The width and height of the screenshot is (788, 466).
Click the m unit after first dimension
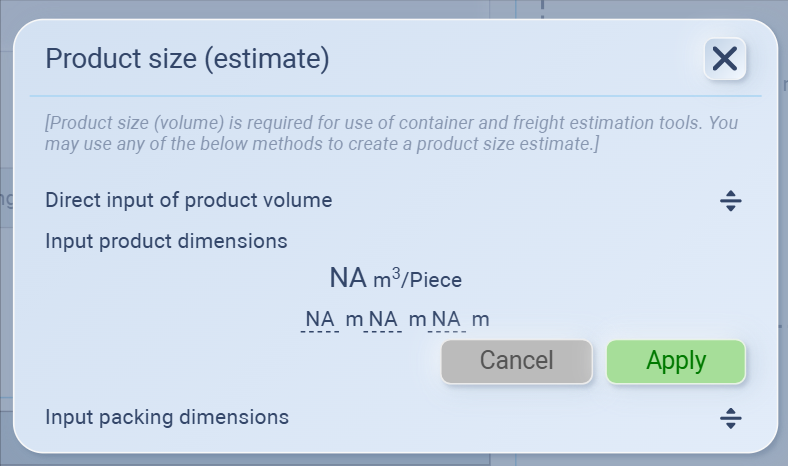tap(354, 320)
